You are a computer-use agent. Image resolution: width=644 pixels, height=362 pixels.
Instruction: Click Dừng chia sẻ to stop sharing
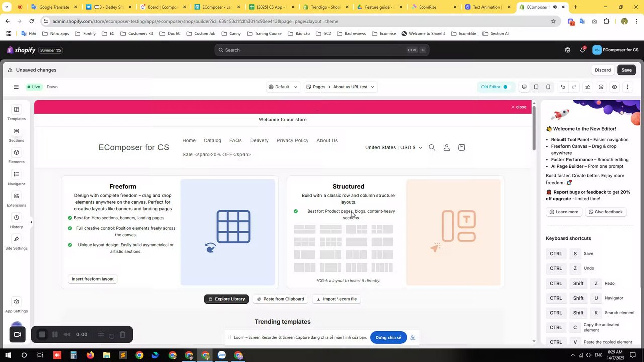pyautogui.click(x=388, y=337)
